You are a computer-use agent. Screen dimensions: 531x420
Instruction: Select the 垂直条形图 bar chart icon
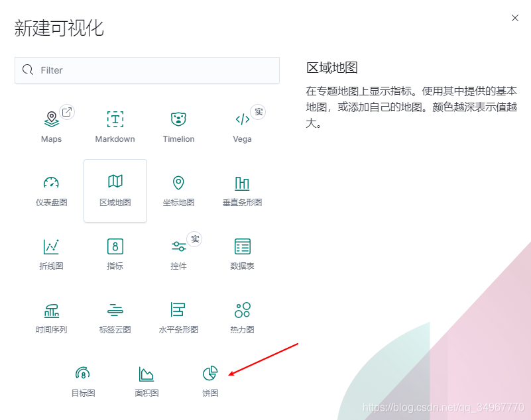242,183
